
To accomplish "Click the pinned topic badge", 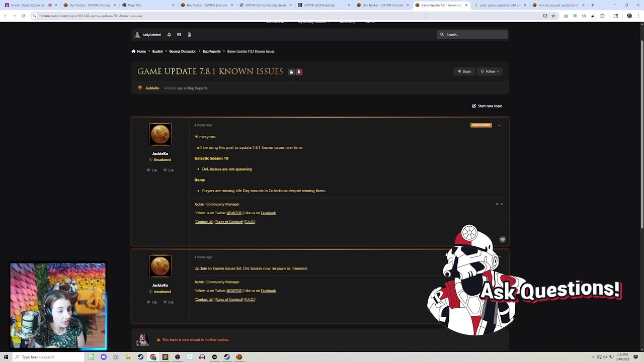I will click(x=299, y=72).
